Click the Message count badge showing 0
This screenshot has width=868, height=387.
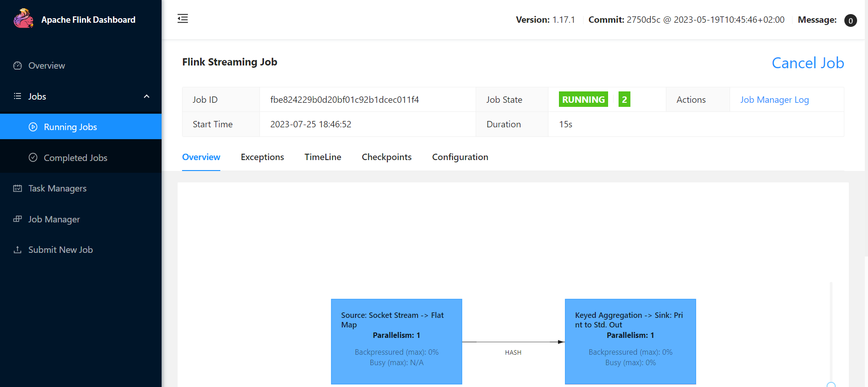(850, 20)
